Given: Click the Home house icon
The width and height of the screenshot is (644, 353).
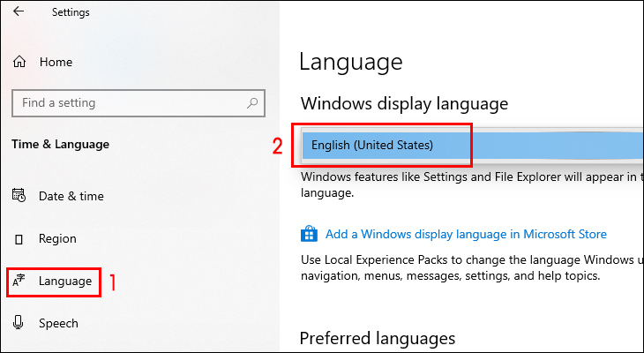Looking at the screenshot, I should pos(19,62).
